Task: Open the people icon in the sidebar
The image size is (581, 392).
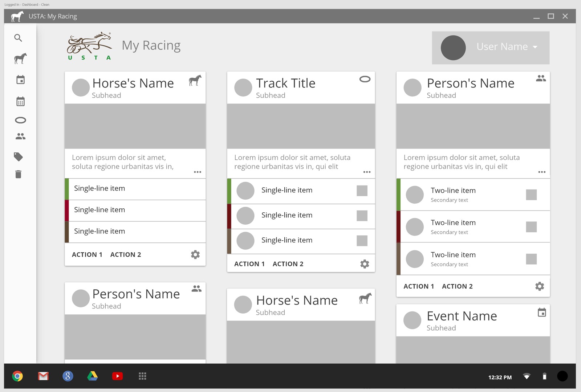Action: (x=20, y=136)
